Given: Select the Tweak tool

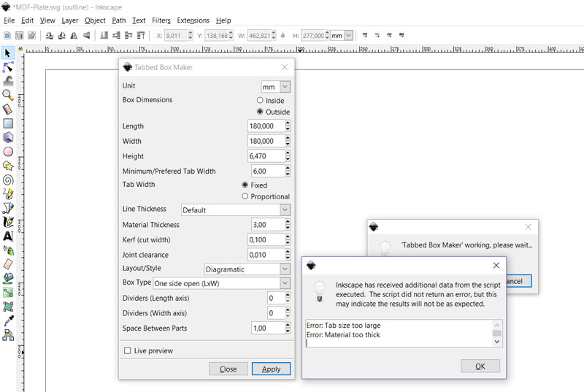Looking at the screenshot, I should (x=8, y=81).
